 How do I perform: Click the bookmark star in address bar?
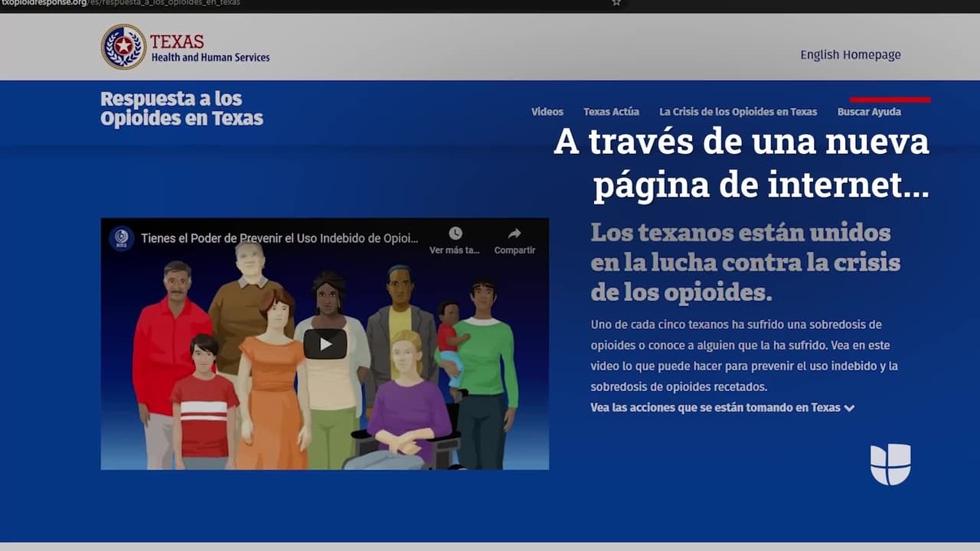(x=616, y=2)
